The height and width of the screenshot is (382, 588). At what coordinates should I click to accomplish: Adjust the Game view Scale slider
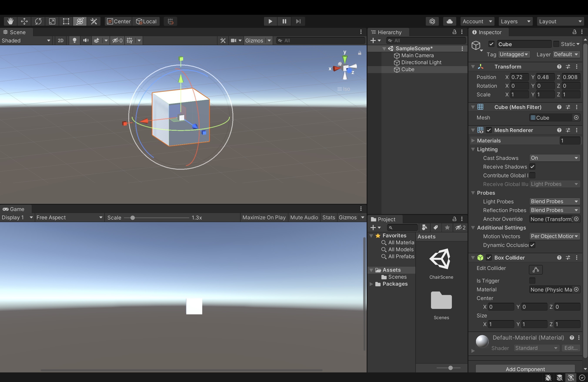(x=133, y=218)
